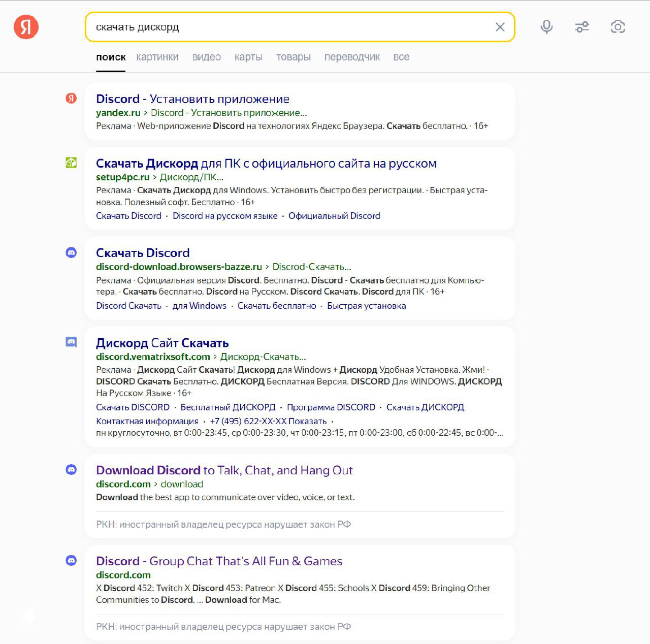Go to the "переводчик" tab
Screen dimensions: 650x644
pos(352,57)
